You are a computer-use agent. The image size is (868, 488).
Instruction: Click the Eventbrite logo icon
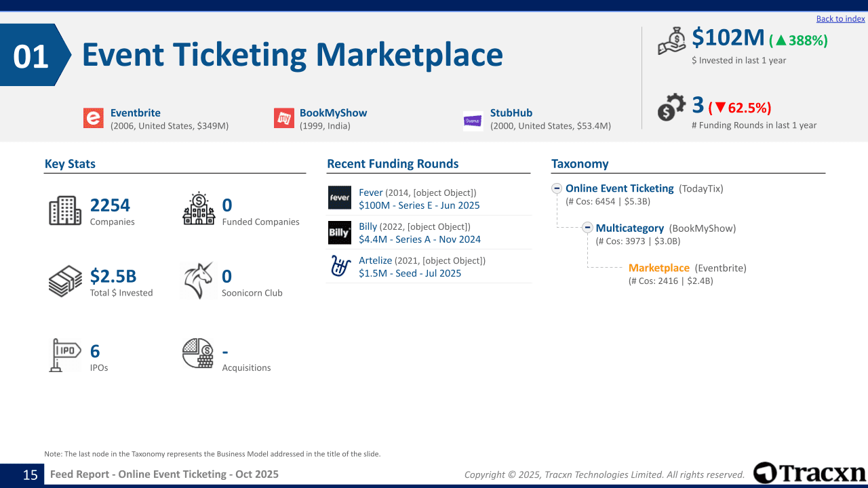coord(94,118)
